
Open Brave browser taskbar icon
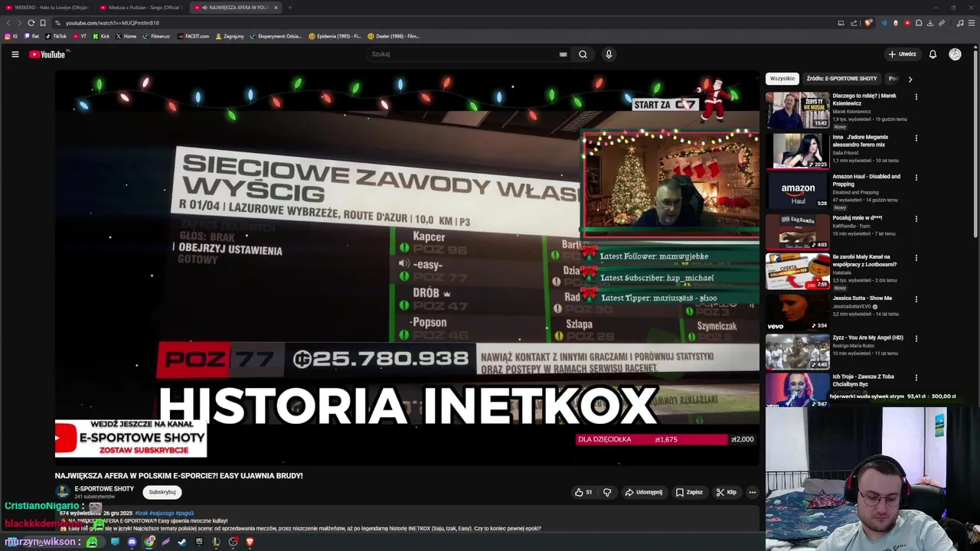250,542
